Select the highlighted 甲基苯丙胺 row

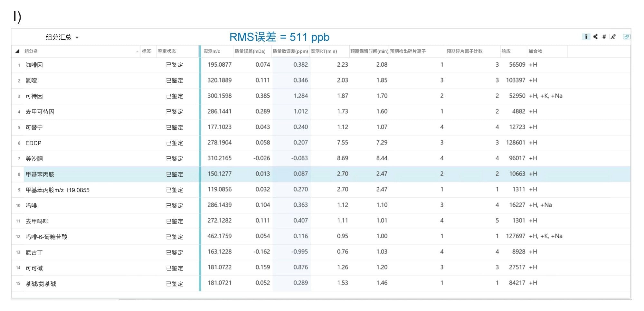[x=321, y=174]
